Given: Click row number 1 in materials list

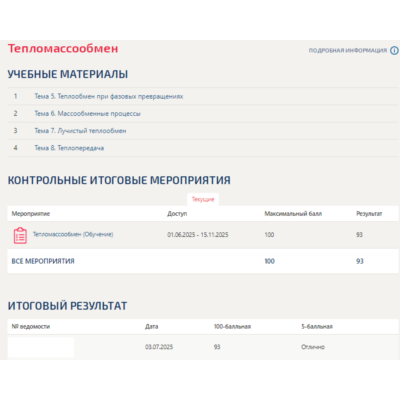Looking at the screenshot, I should (x=15, y=96).
